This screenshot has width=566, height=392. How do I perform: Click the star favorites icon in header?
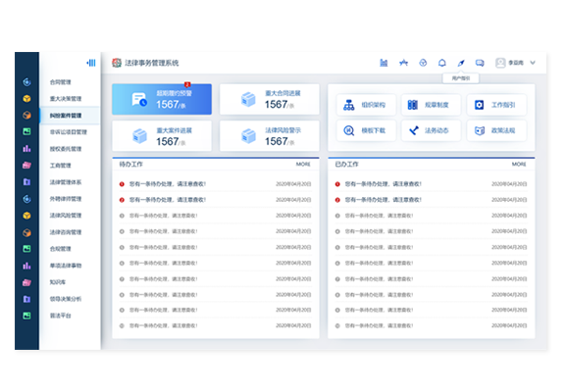[x=403, y=63]
